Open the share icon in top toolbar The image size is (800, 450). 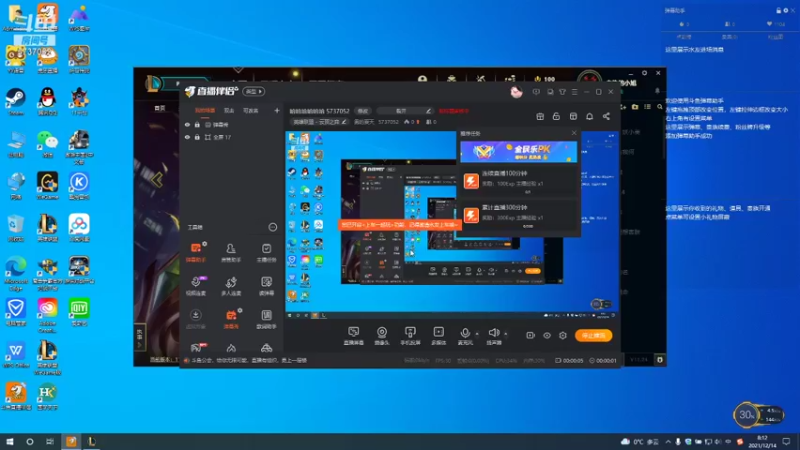pos(606,116)
